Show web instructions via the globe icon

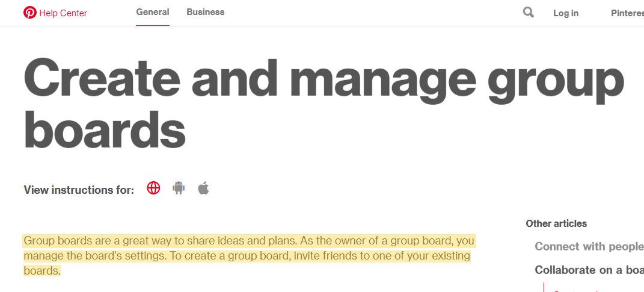(x=154, y=188)
